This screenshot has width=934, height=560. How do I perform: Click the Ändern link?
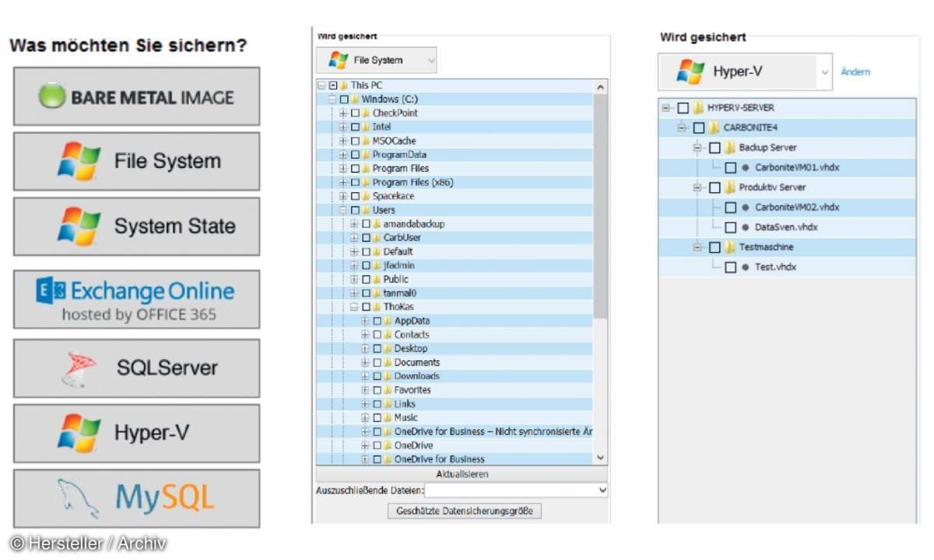(855, 72)
